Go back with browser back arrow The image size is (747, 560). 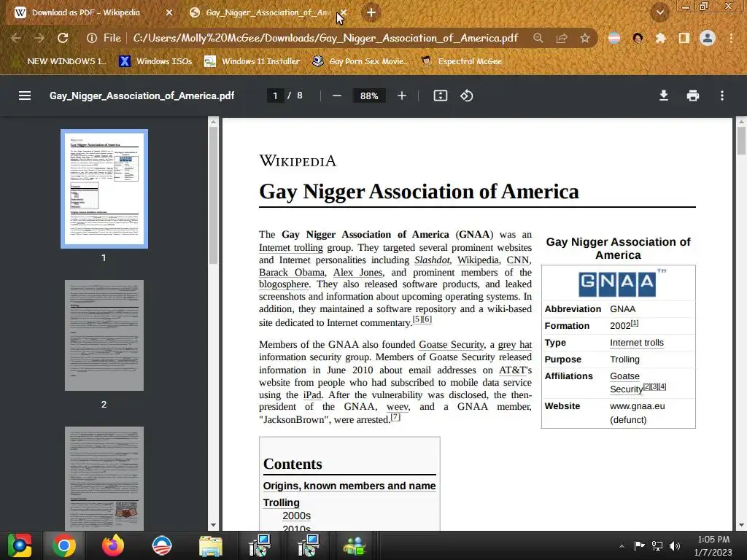(x=16, y=38)
